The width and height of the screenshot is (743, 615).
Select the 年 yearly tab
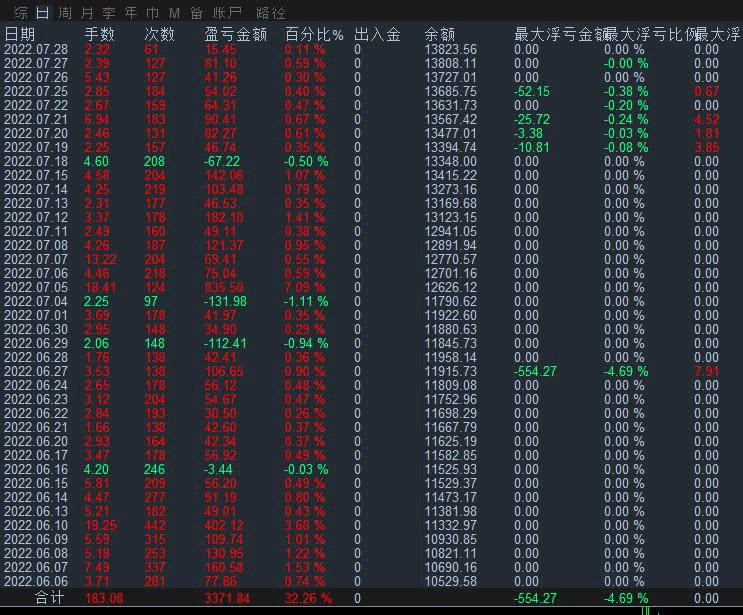point(130,13)
